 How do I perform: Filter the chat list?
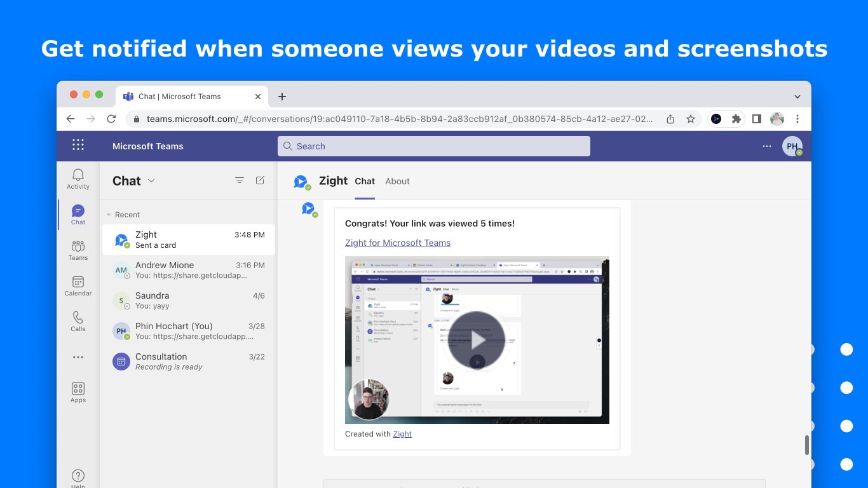(x=240, y=180)
